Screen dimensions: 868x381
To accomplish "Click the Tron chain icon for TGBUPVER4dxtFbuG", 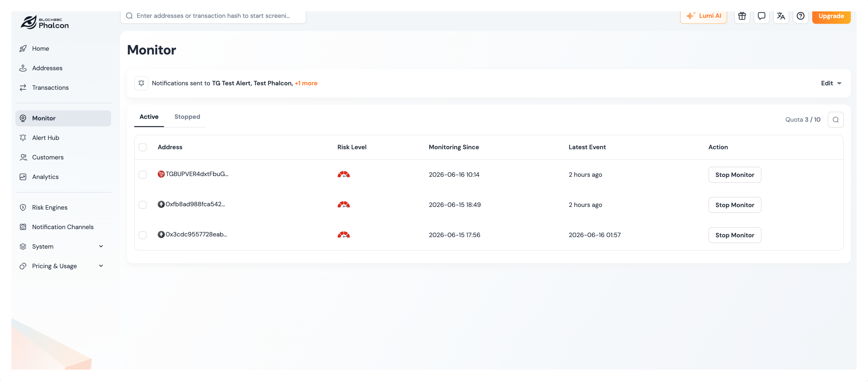I will 161,174.
